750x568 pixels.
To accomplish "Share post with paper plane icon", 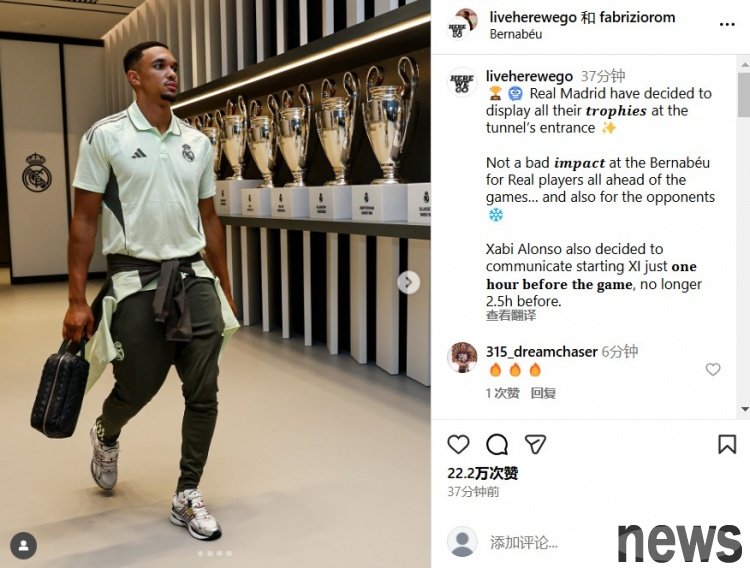I will click(x=535, y=445).
